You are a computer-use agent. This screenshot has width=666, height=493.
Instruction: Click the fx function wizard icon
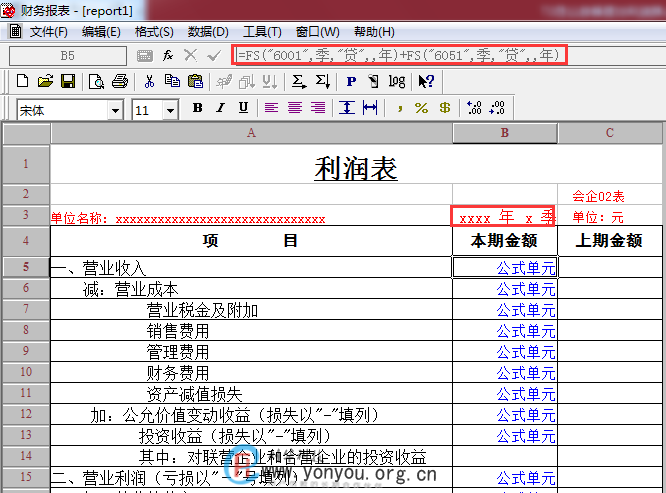pos(168,55)
